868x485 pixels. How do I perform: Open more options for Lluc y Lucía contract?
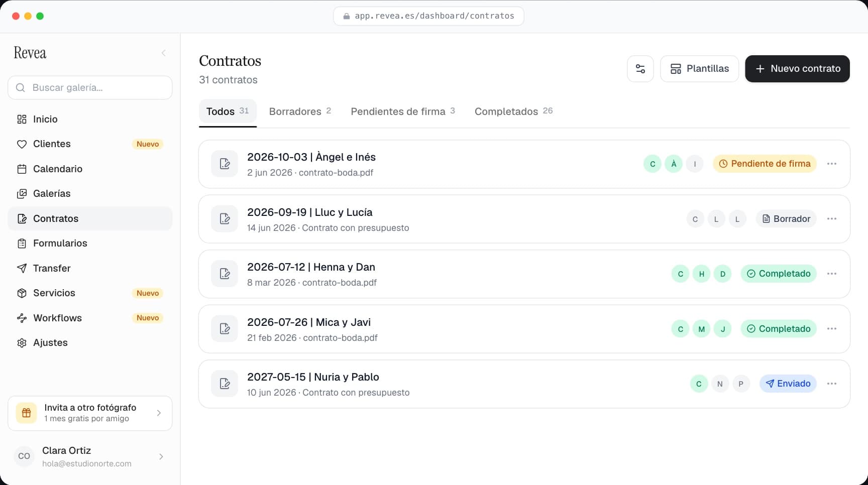[x=832, y=219]
